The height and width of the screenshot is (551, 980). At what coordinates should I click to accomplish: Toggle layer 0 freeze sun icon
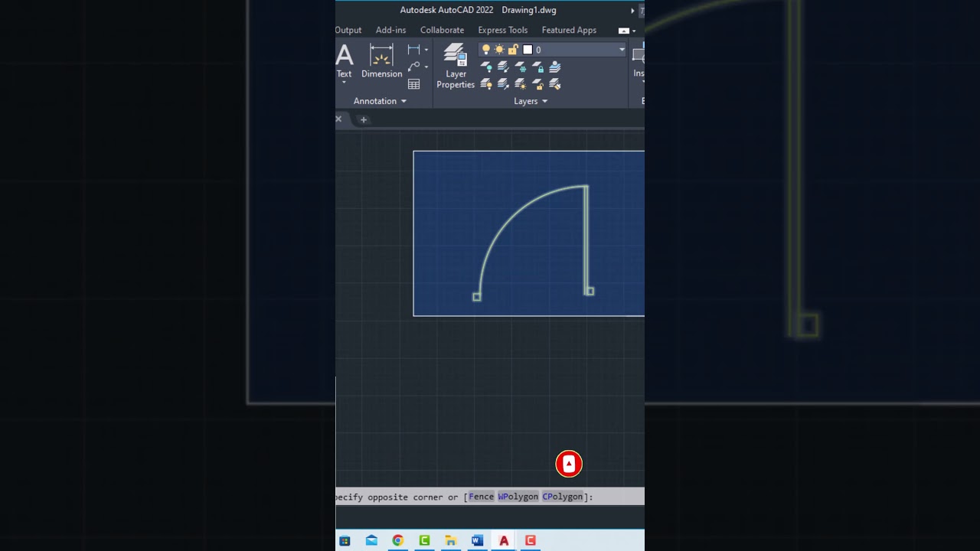point(499,50)
